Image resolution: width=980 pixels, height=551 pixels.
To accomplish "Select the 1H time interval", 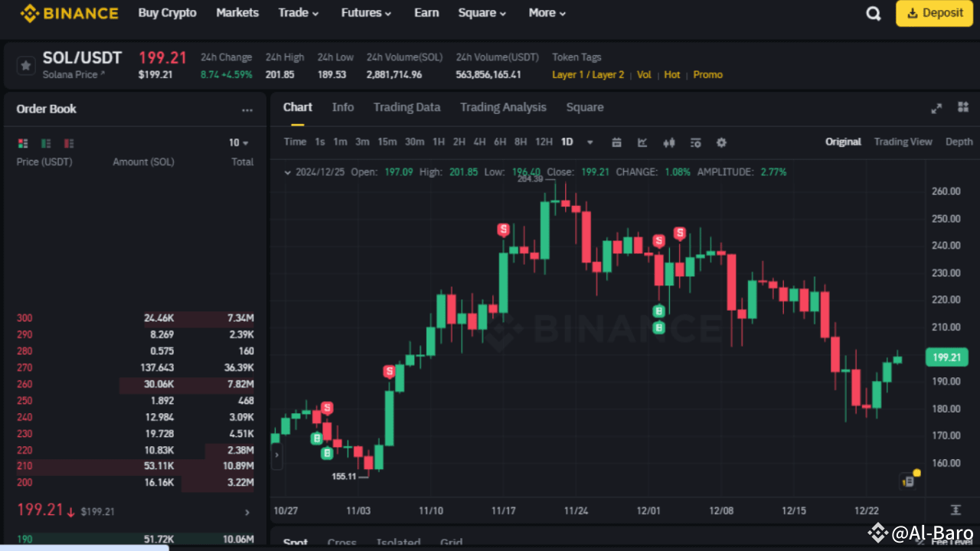I will point(439,142).
